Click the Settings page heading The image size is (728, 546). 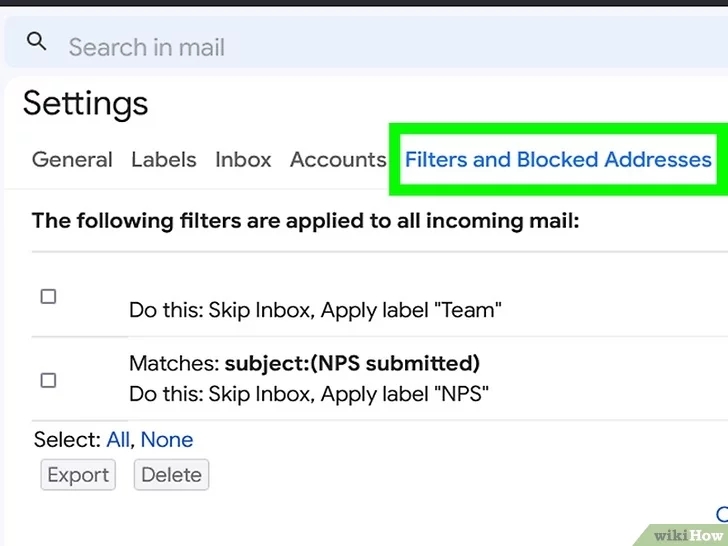coord(85,104)
